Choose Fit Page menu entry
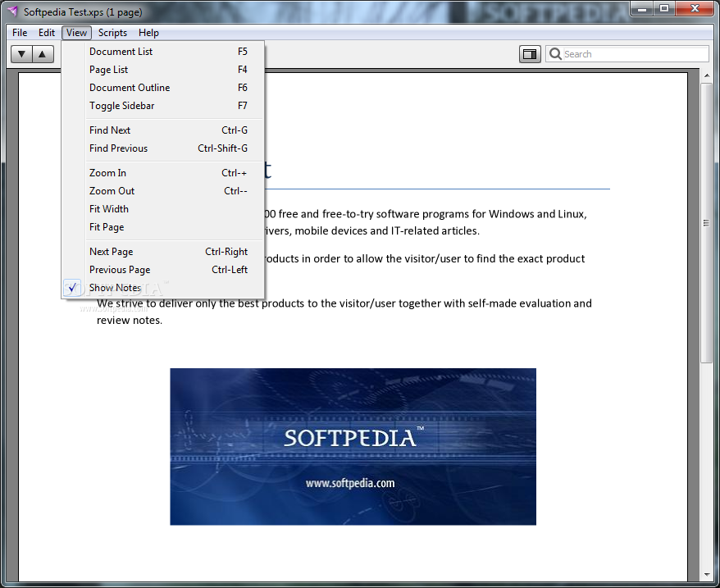The height and width of the screenshot is (588, 720). tap(163, 227)
